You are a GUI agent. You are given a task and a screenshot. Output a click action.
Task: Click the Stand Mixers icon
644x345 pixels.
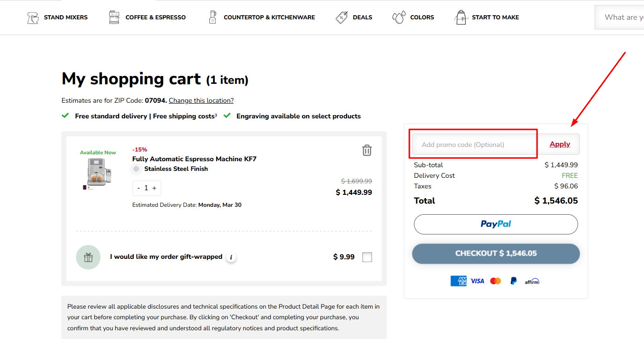[x=33, y=17]
